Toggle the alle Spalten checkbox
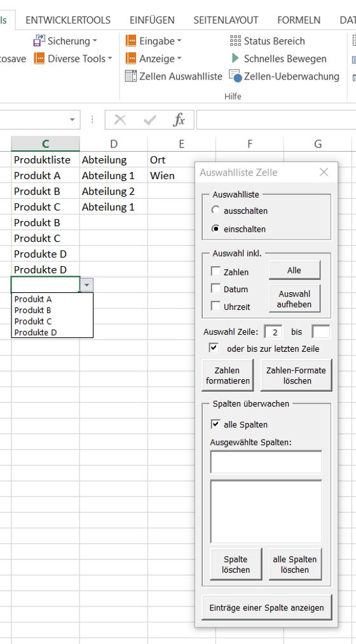The image size is (356, 644). [216, 424]
